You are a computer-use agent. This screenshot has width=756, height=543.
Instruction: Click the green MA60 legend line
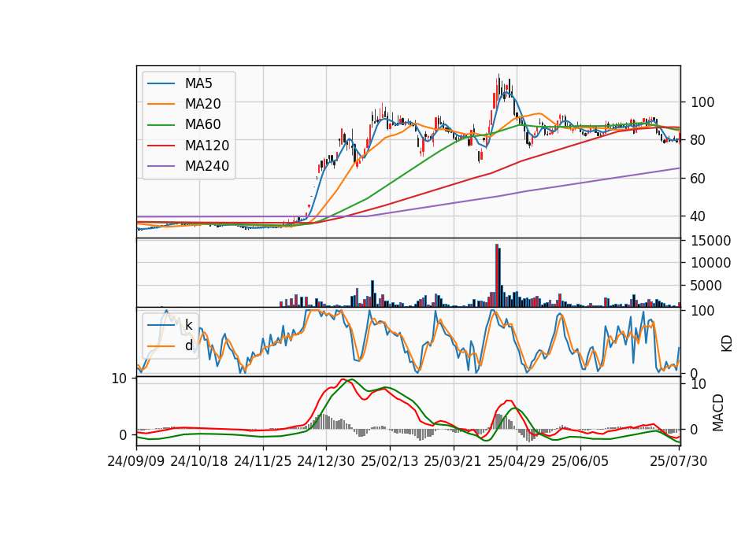point(161,125)
